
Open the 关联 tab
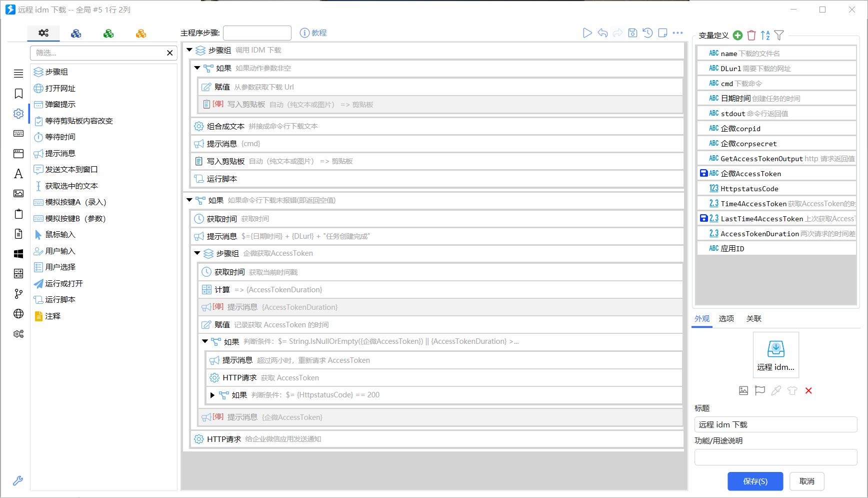coord(753,318)
